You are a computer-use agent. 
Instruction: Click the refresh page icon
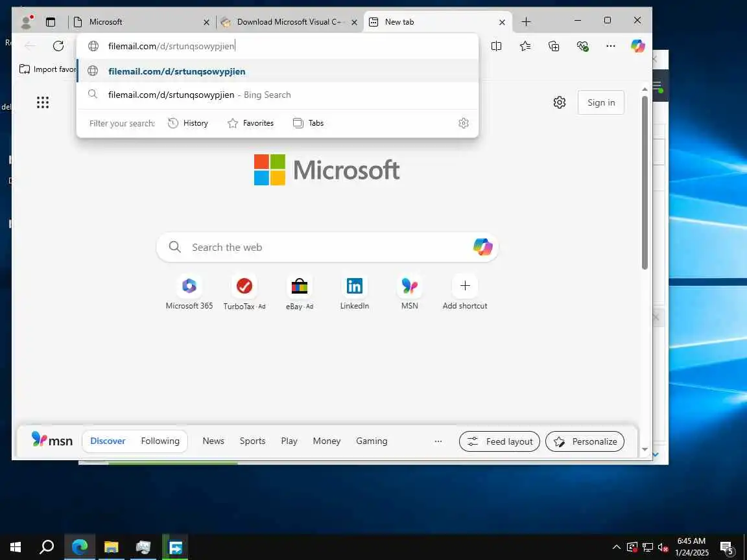[x=58, y=46]
